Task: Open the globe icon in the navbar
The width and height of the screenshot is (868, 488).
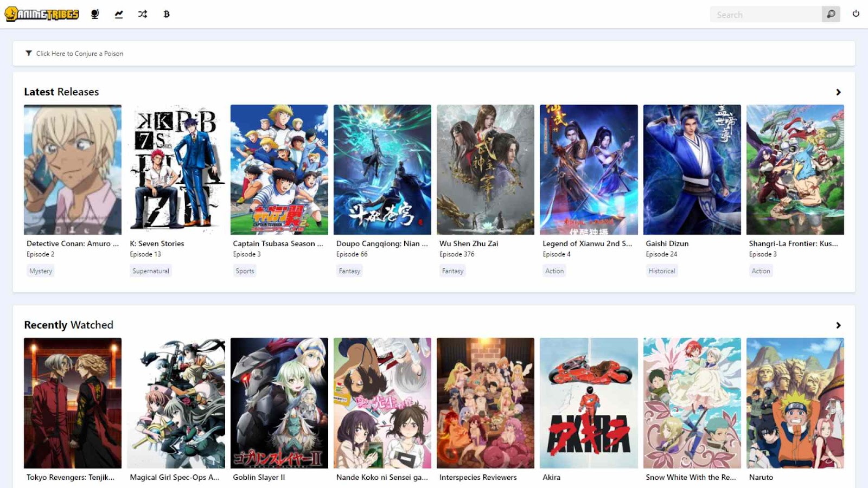Action: coord(95,14)
